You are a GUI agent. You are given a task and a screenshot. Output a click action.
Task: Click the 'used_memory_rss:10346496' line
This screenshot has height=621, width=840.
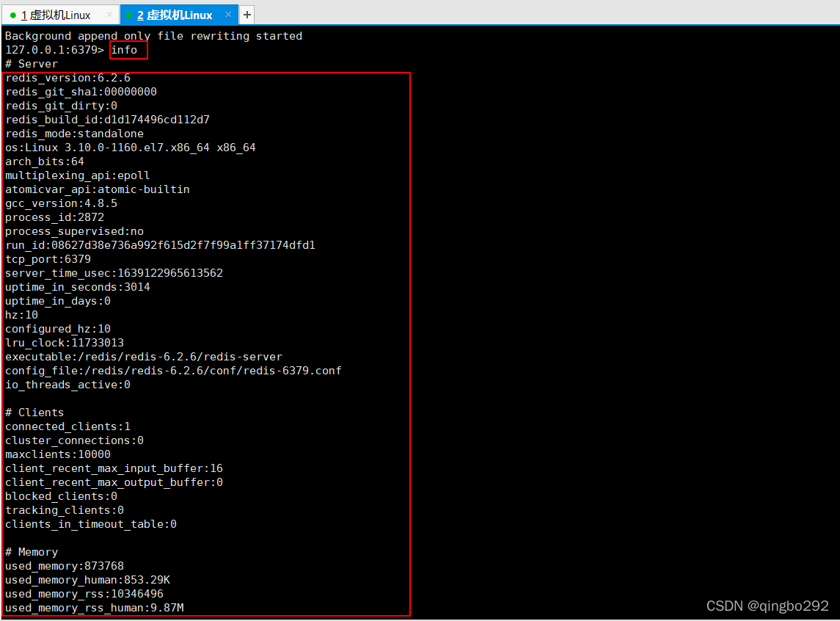[84, 593]
